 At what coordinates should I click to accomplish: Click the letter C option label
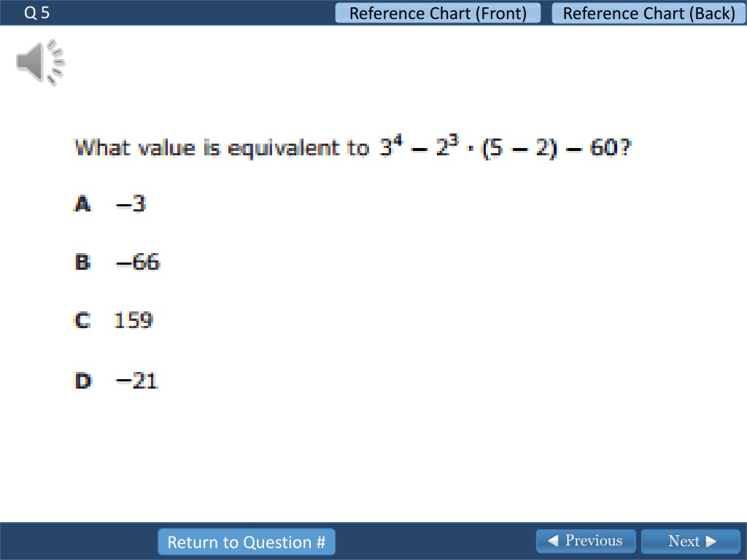click(82, 320)
